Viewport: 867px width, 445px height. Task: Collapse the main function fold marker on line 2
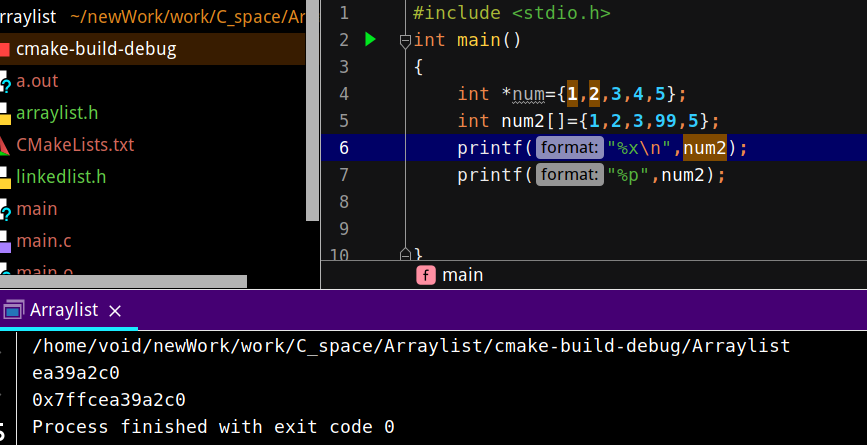click(405, 40)
